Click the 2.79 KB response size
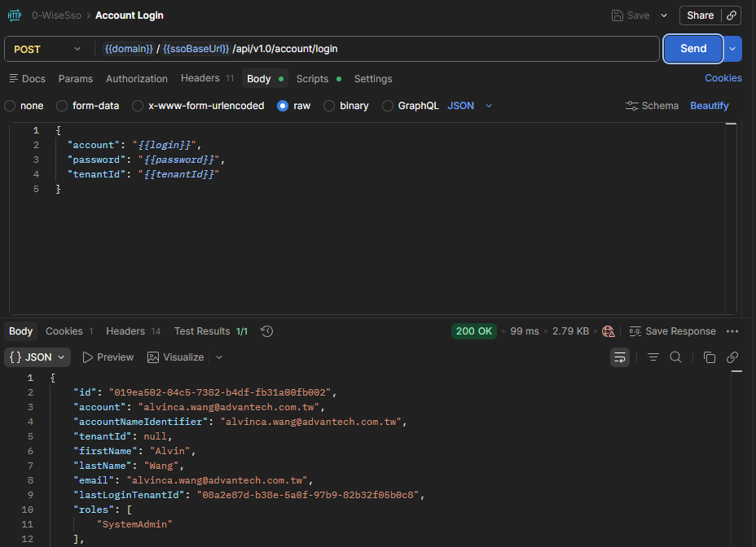Image resolution: width=756 pixels, height=547 pixels. point(570,331)
